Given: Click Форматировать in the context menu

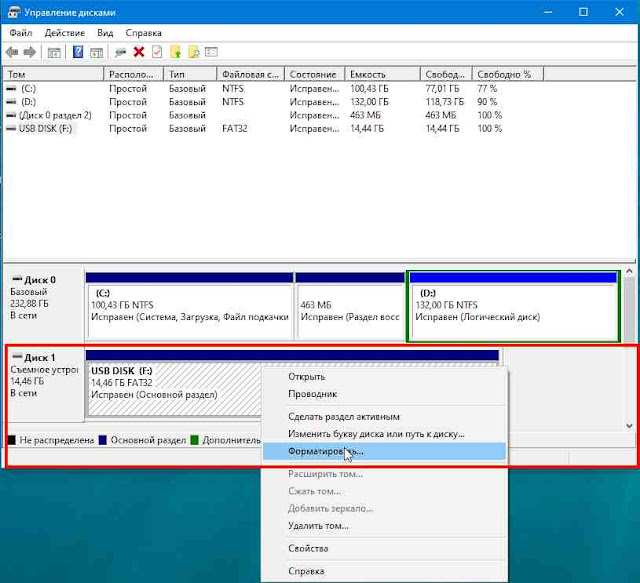Looking at the screenshot, I should tap(384, 452).
